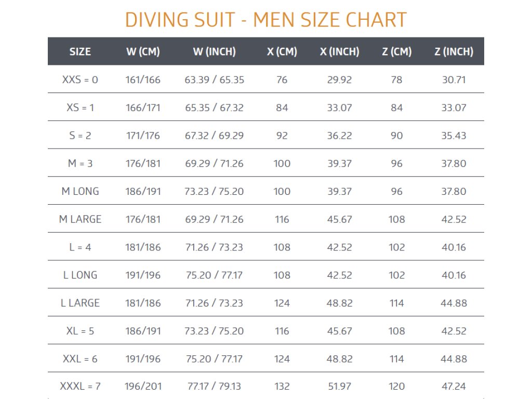Select the XXS = 0 size row label
The height and width of the screenshot is (399, 532).
click(x=80, y=80)
